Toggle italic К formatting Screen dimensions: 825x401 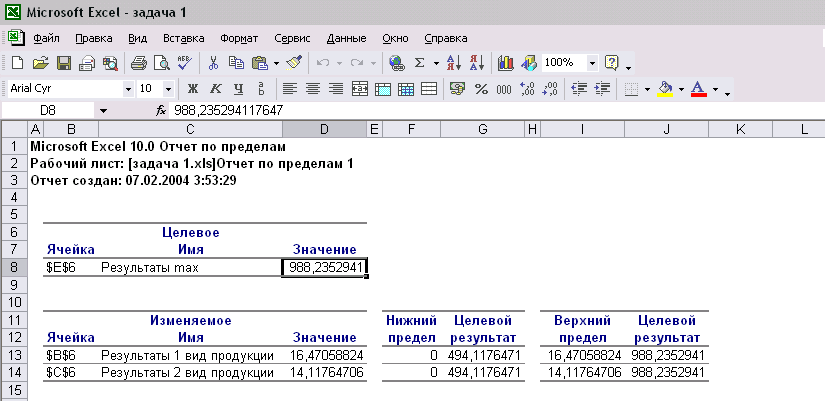click(216, 89)
